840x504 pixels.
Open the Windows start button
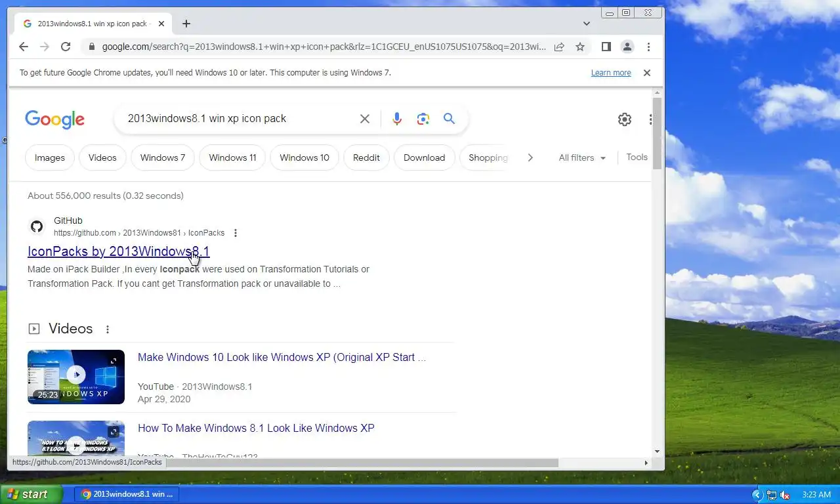coord(31,494)
